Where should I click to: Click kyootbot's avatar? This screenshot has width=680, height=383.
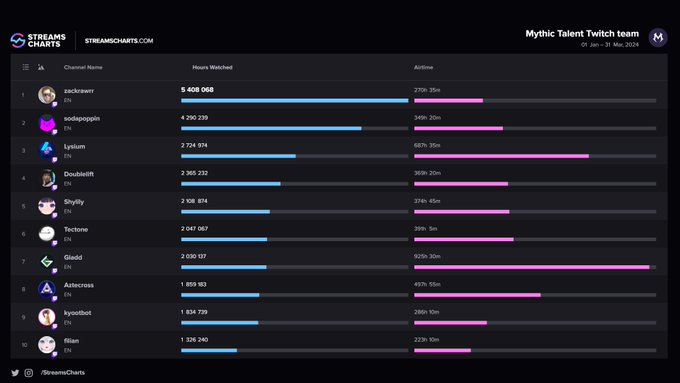[x=46, y=317]
